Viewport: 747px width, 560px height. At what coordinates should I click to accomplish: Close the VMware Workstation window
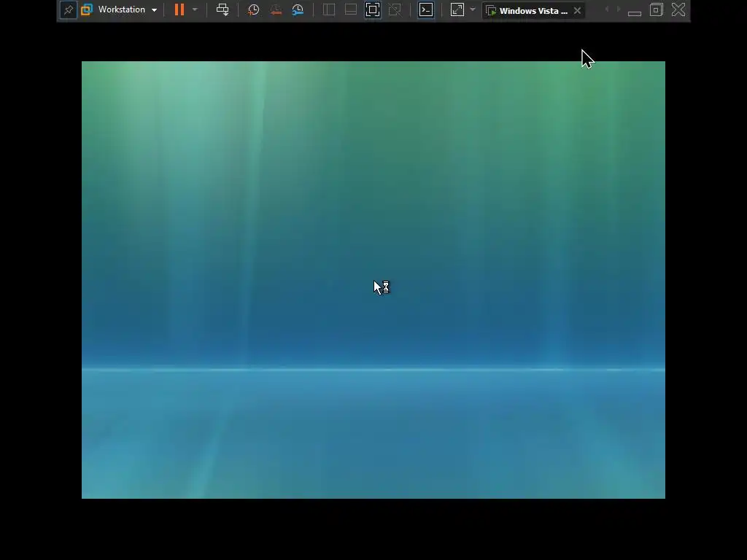pos(678,9)
